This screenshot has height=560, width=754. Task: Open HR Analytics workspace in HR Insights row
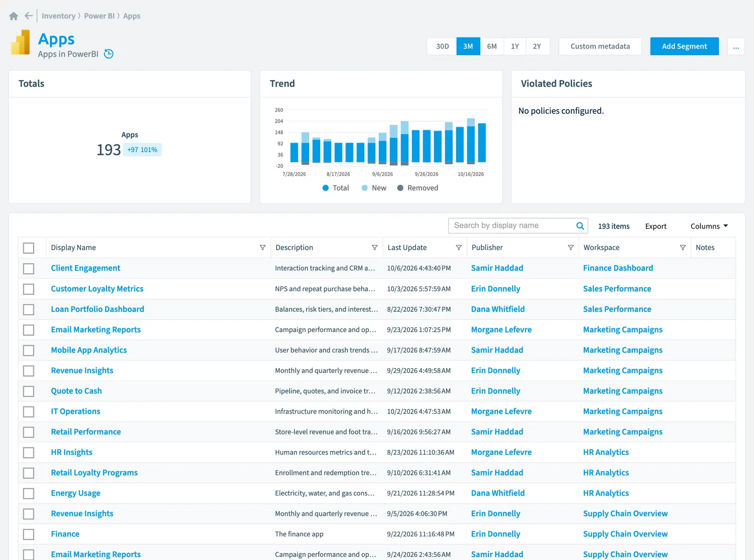pos(606,452)
